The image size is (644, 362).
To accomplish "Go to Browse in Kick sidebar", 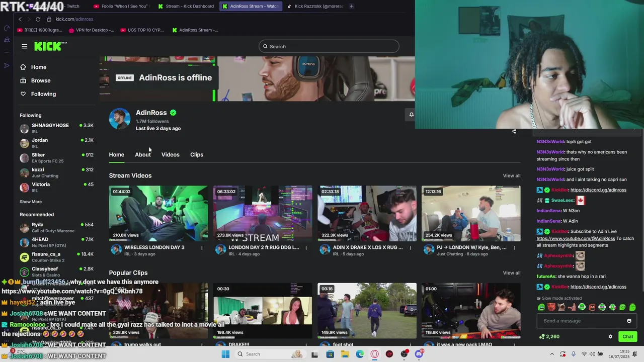I will point(41,80).
